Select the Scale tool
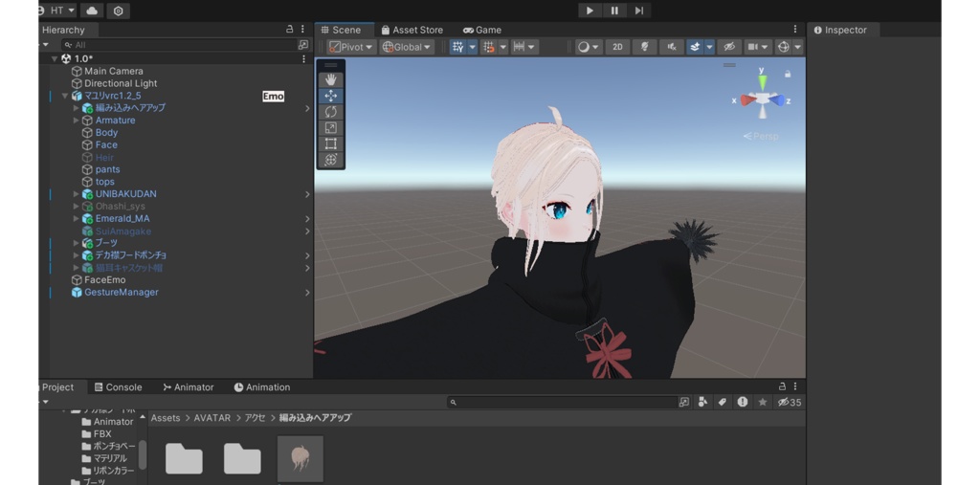Viewport: 980px width, 485px height. pyautogui.click(x=330, y=128)
